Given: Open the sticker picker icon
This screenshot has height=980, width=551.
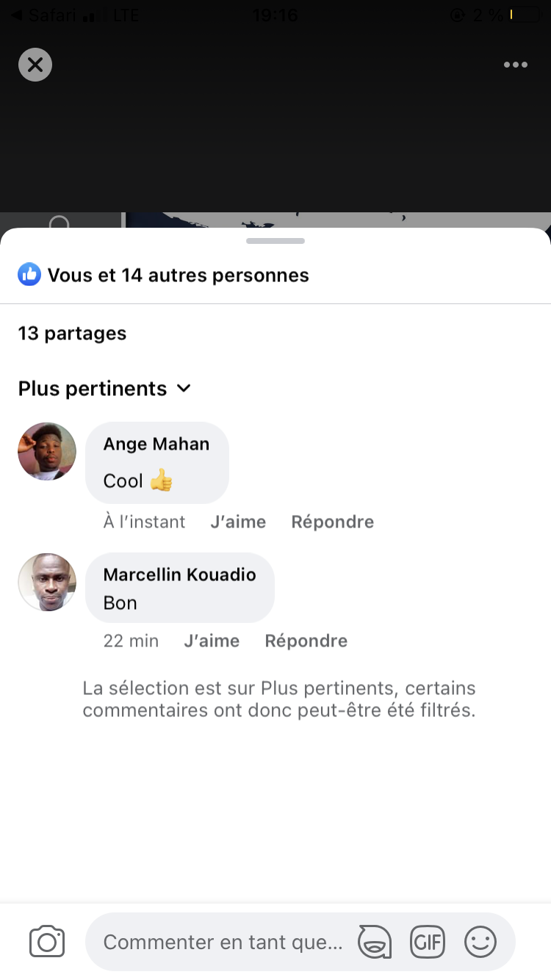Looking at the screenshot, I should pos(374,942).
